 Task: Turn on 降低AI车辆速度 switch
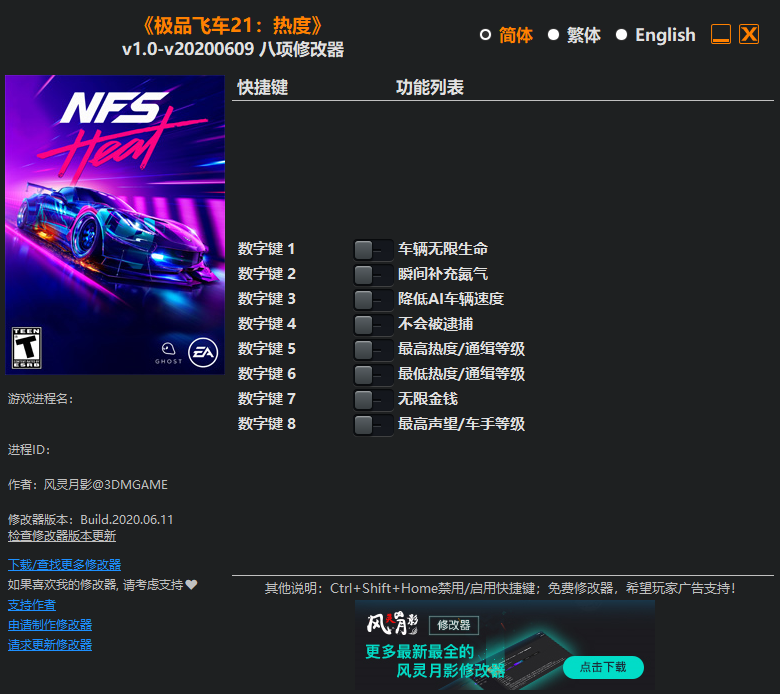pos(373,299)
